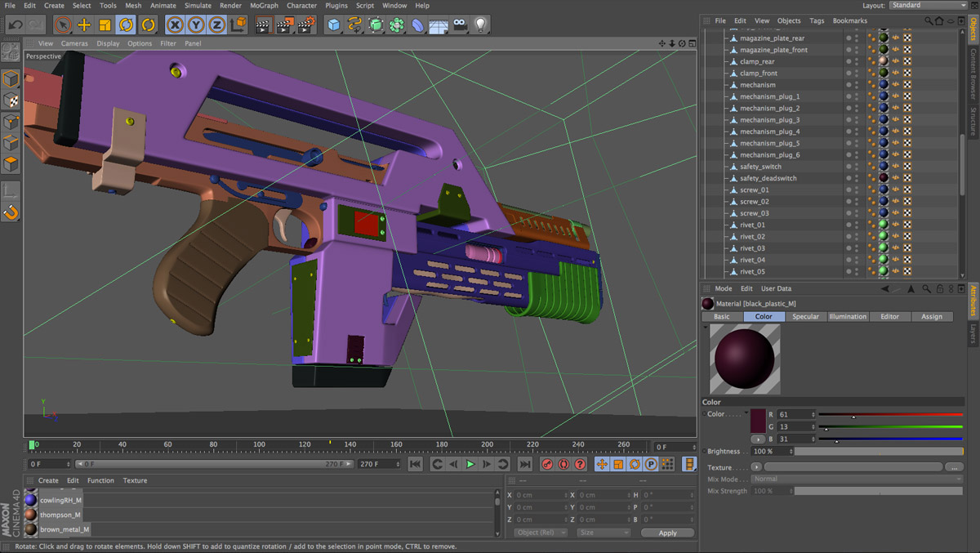The width and height of the screenshot is (980, 553).
Task: Play the animation forward
Action: click(470, 464)
